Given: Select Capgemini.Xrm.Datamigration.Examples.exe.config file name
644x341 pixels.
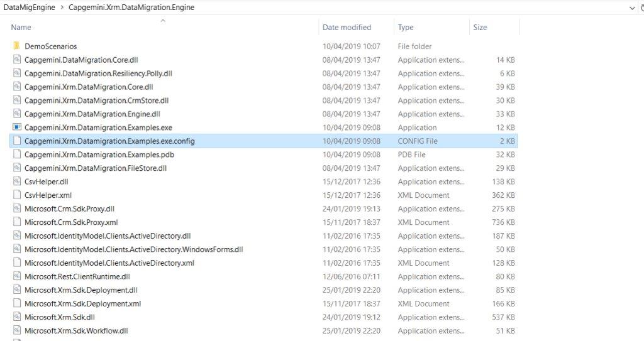Looking at the screenshot, I should [109, 141].
